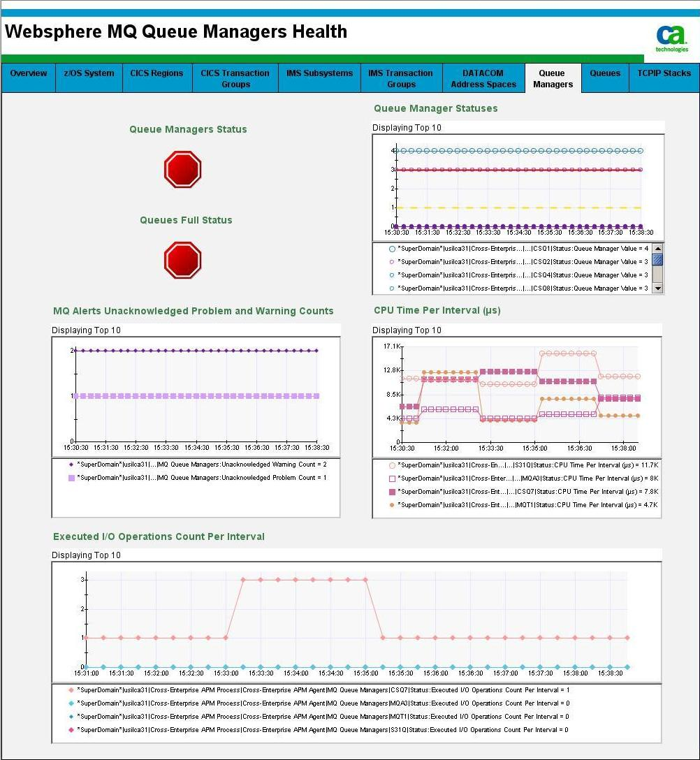The image size is (700, 760).
Task: Click the CPU Time Per Interval chart title
Action: coord(437,310)
